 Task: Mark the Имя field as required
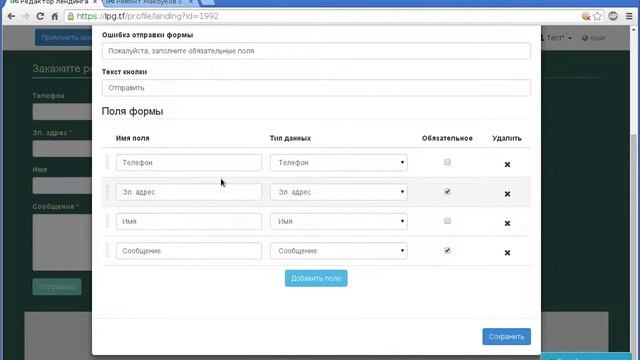pyautogui.click(x=447, y=221)
